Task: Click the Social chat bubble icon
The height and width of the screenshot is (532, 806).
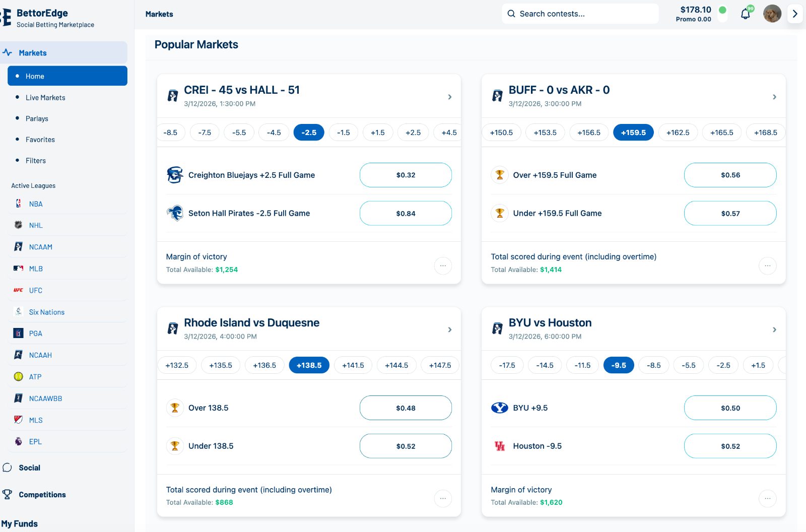Action: tap(7, 468)
